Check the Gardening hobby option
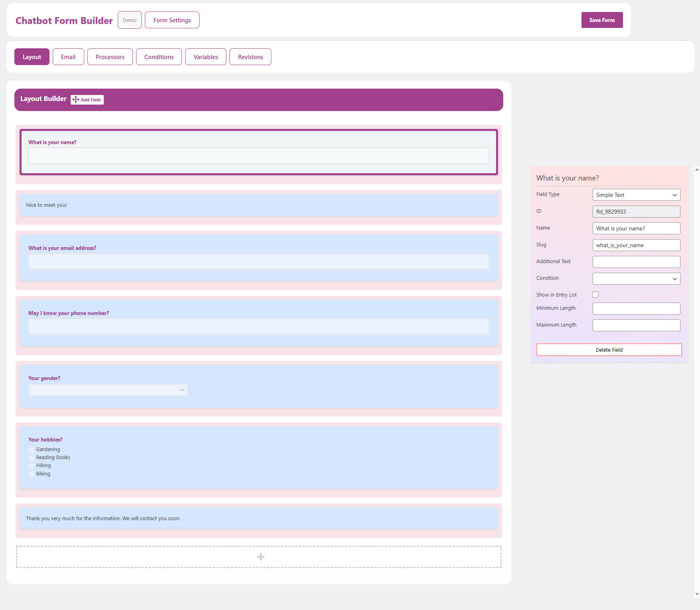Viewport: 700px width, 610px height. click(x=32, y=450)
